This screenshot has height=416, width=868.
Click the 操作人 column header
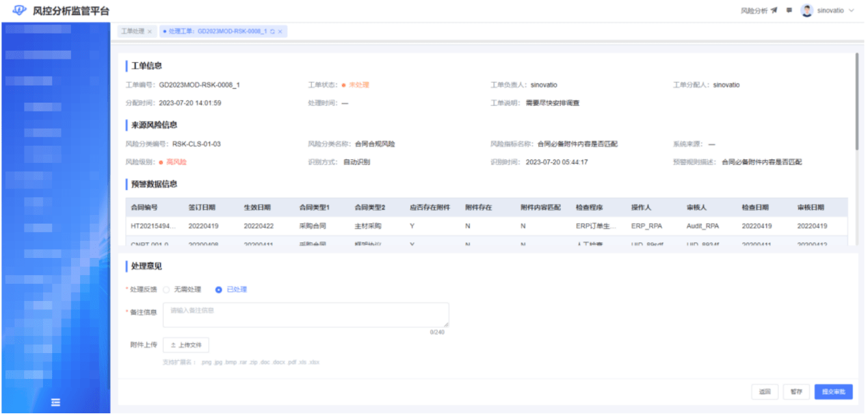coord(642,207)
